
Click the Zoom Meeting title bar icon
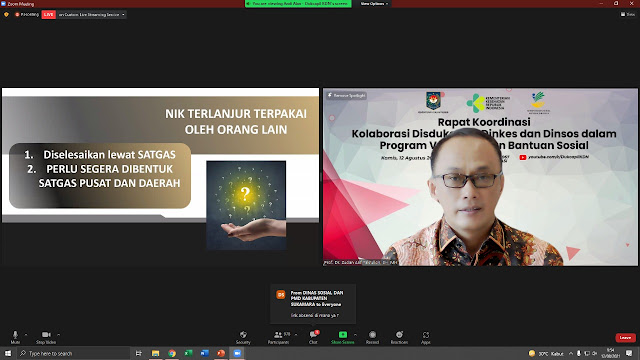[3, 4]
